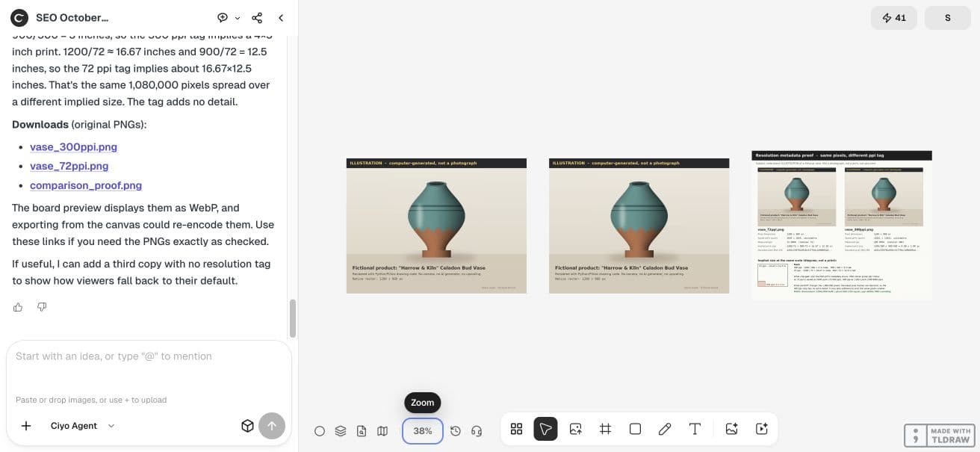Open the S user profile button
This screenshot has height=452, width=980.
click(948, 18)
